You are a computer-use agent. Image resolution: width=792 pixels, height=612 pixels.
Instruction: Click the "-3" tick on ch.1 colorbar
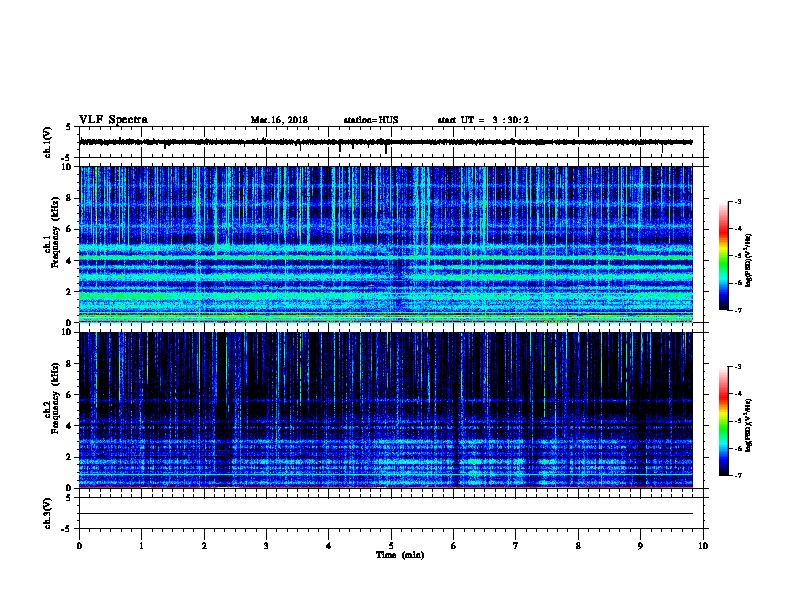[x=738, y=202]
